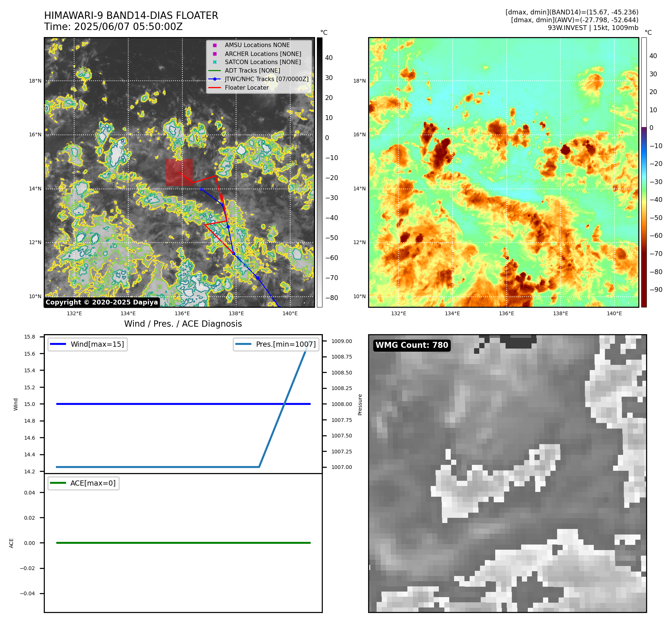
Task: Click the vertical ACE axis label
Action: click(x=11, y=543)
